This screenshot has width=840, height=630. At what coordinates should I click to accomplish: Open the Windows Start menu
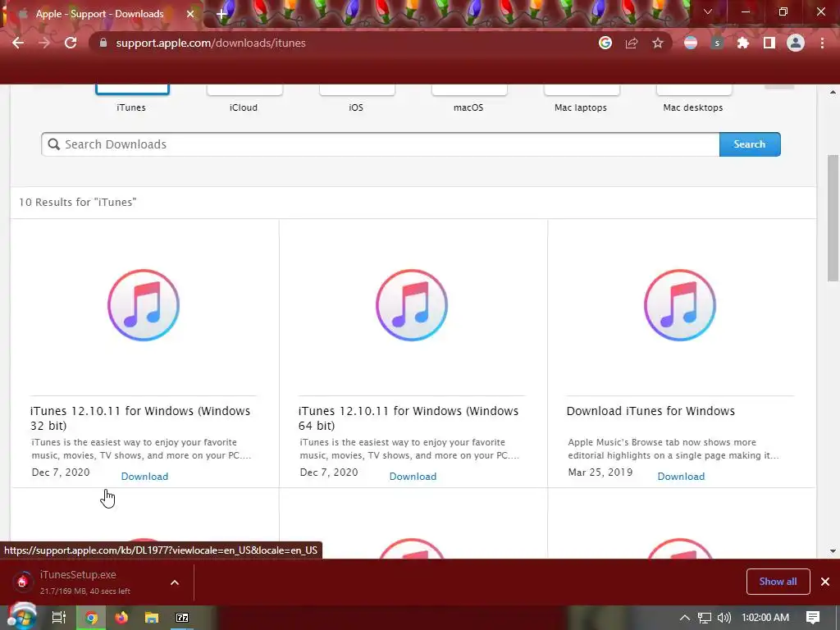pos(21,617)
